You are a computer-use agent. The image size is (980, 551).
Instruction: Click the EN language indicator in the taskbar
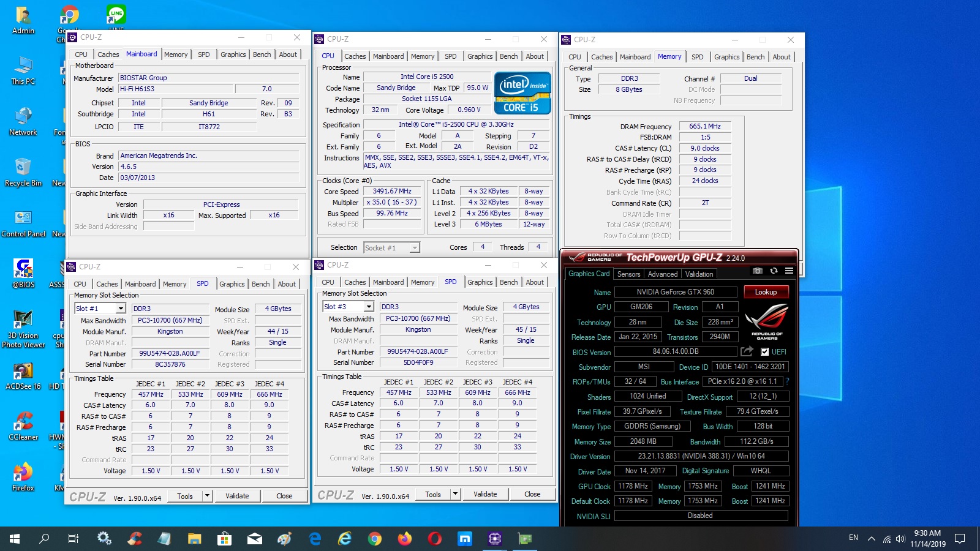click(x=853, y=538)
